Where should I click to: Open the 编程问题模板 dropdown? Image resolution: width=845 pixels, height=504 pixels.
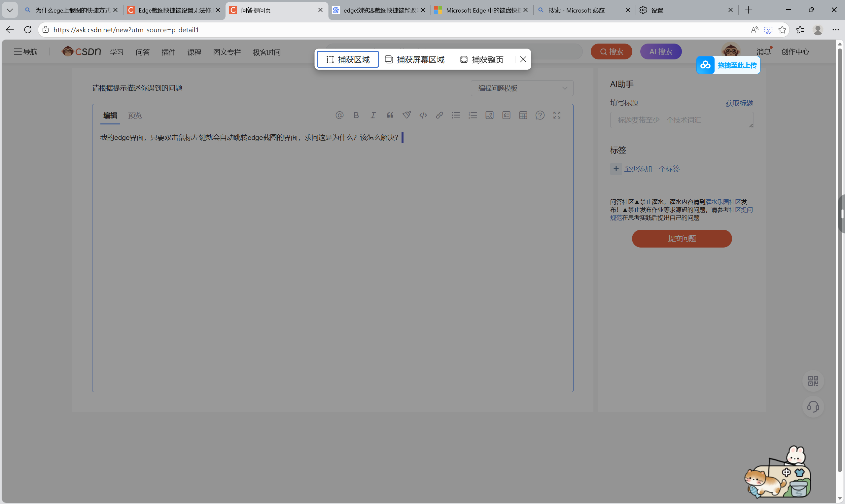point(522,88)
